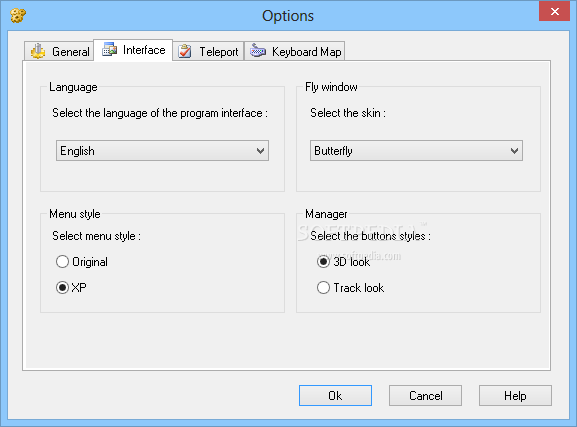This screenshot has height=427, width=577.
Task: Open the English language dropdown
Action: [x=162, y=151]
